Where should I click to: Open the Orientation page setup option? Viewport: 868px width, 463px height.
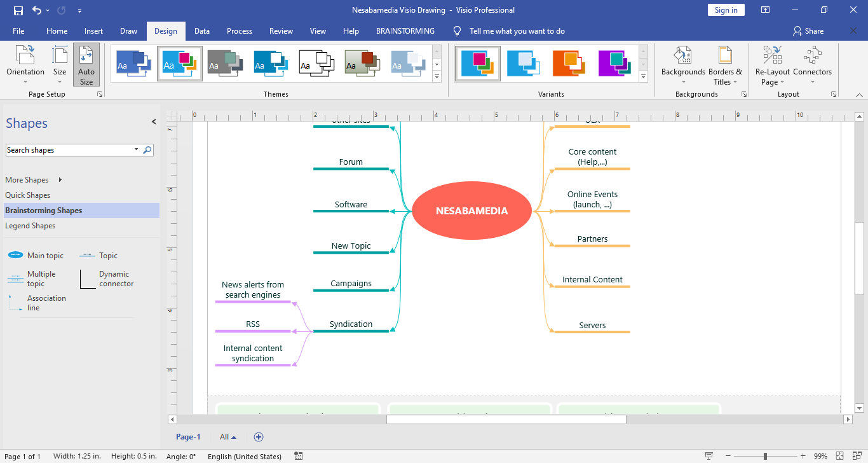pos(25,64)
